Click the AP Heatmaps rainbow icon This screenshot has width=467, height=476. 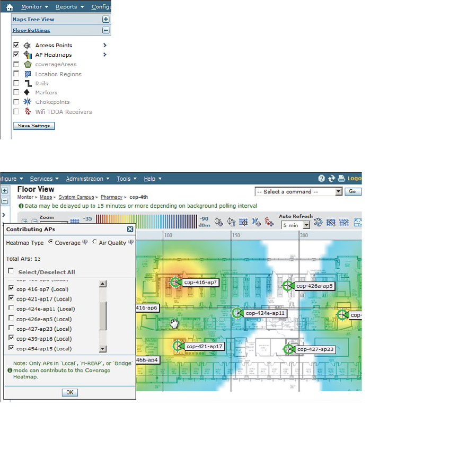(x=28, y=55)
